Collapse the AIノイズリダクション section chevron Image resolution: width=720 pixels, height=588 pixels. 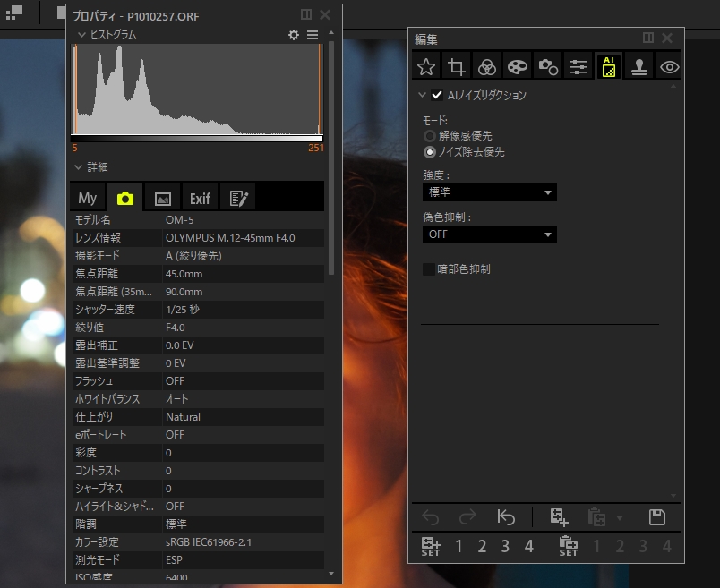(422, 95)
